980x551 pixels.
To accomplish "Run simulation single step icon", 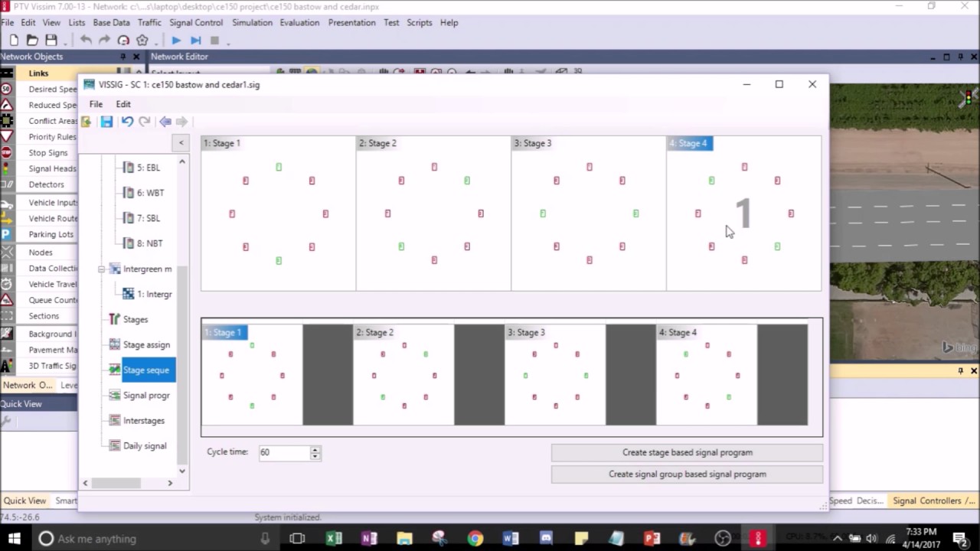I will click(x=196, y=40).
